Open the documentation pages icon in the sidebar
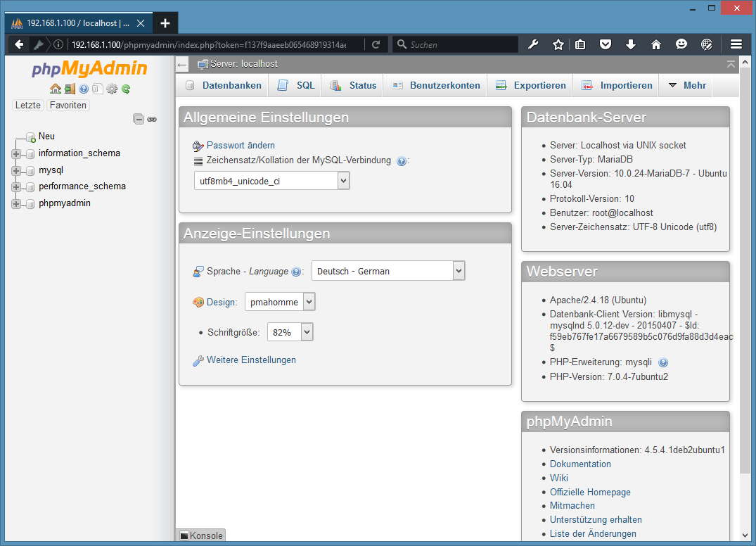The width and height of the screenshot is (756, 546). [97, 89]
